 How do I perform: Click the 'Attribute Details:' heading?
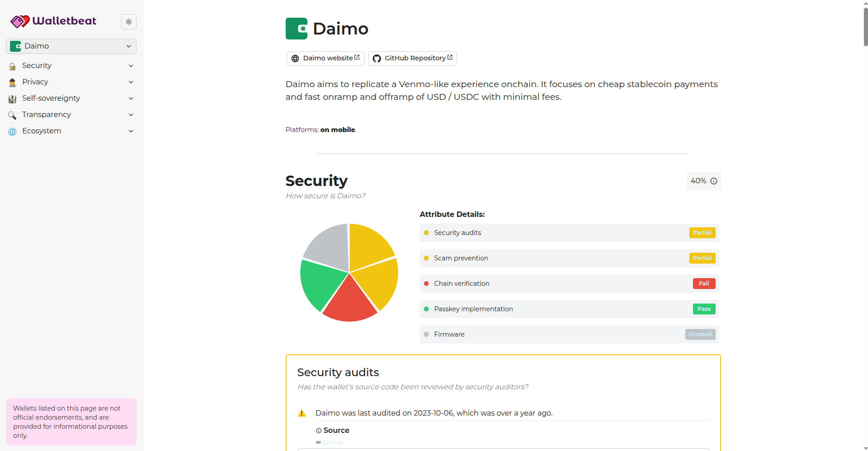[x=452, y=214]
